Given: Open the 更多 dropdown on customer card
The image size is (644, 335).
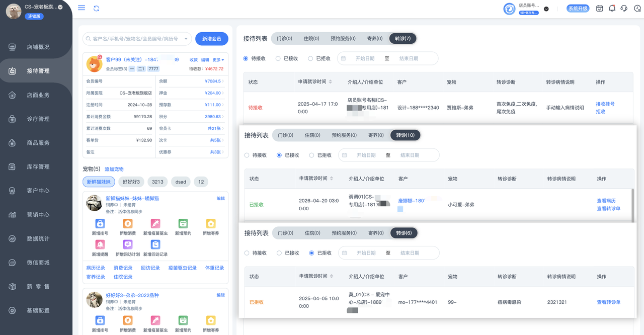Looking at the screenshot, I should click(x=218, y=60).
